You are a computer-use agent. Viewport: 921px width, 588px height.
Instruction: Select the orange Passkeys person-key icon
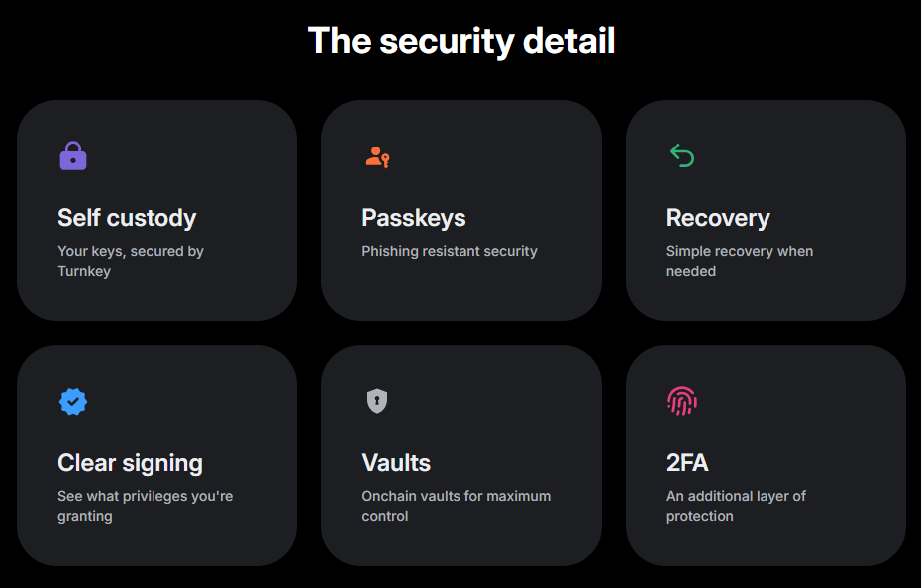[377, 155]
